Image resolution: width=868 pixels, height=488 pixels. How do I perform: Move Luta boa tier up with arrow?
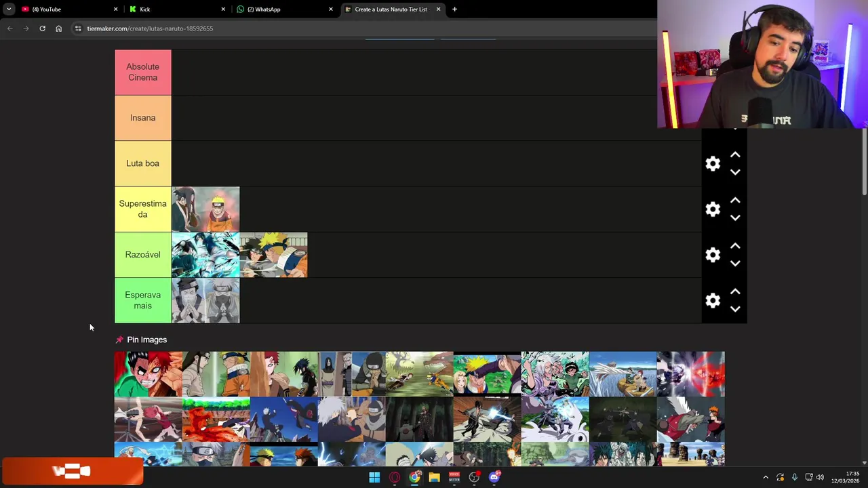pos(735,155)
